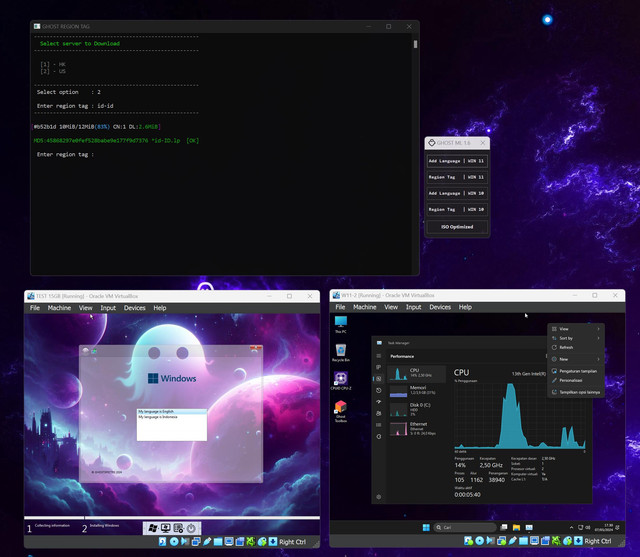Click optical disc status icon in TEST VM
The height and width of the screenshot is (557, 640).
tap(174, 541)
